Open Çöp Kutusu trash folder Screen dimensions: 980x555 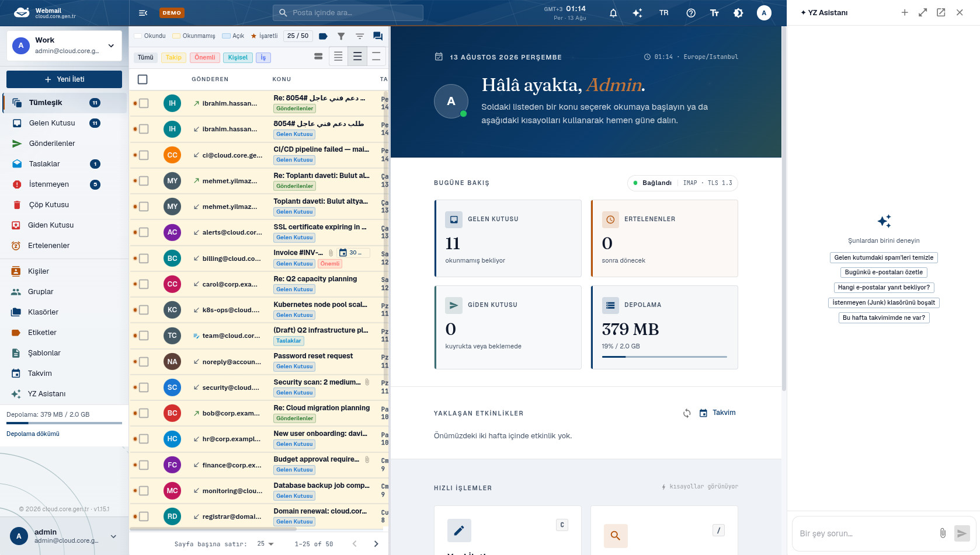pyautogui.click(x=64, y=205)
